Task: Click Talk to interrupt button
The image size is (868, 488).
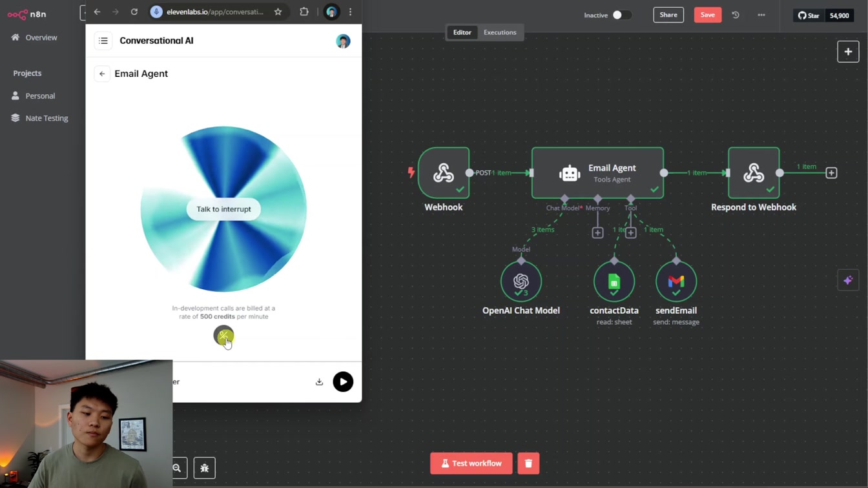Action: 223,209
